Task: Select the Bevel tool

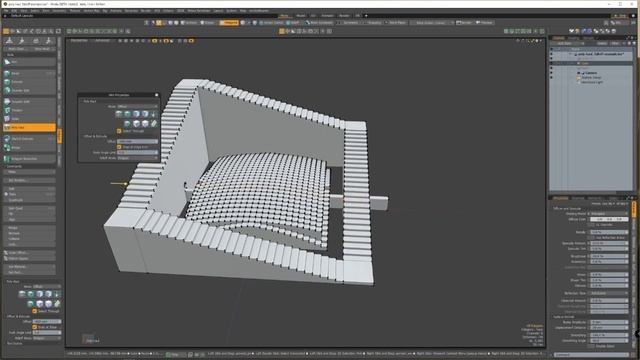Action: tap(29, 73)
